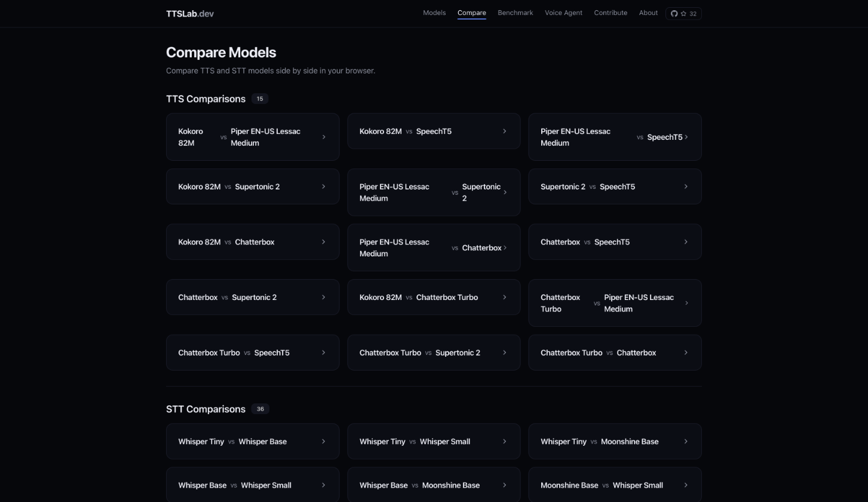Click the star icon in the GitHub badge
Image resolution: width=868 pixels, height=502 pixels.
tap(683, 13)
